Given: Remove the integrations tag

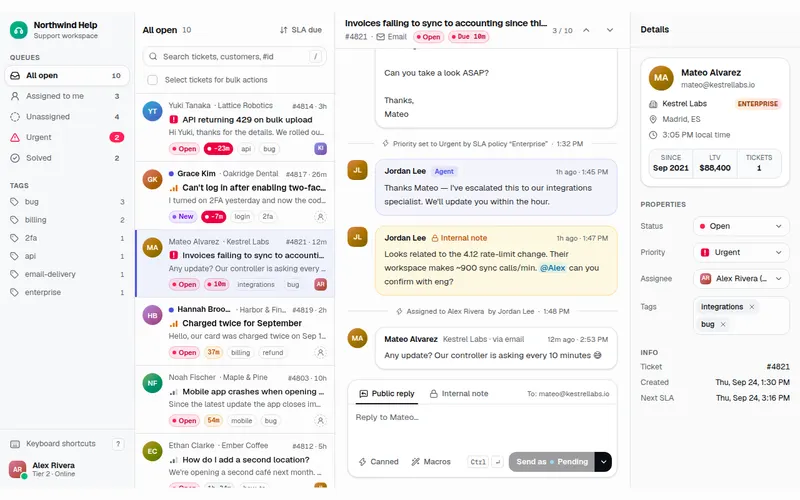Looking at the screenshot, I should (x=752, y=307).
